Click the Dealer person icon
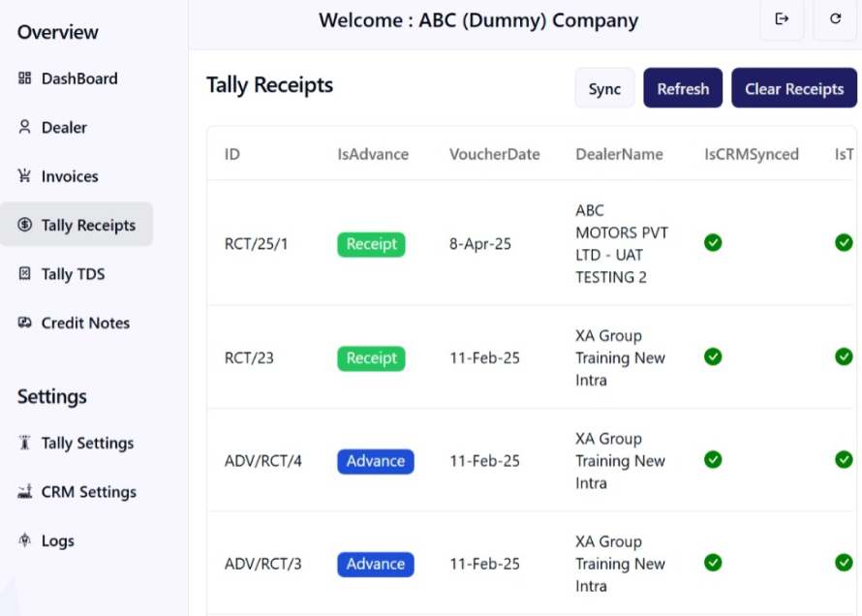Viewport: 862px width, 616px height. (x=25, y=127)
